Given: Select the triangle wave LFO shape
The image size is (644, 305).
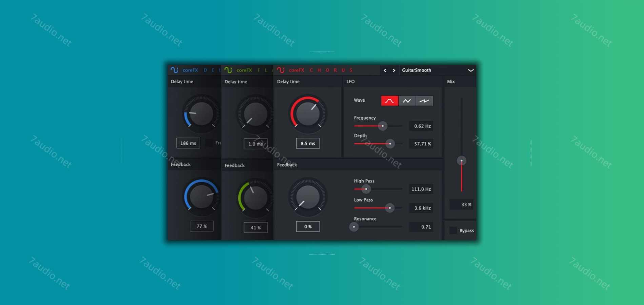Looking at the screenshot, I should (407, 101).
